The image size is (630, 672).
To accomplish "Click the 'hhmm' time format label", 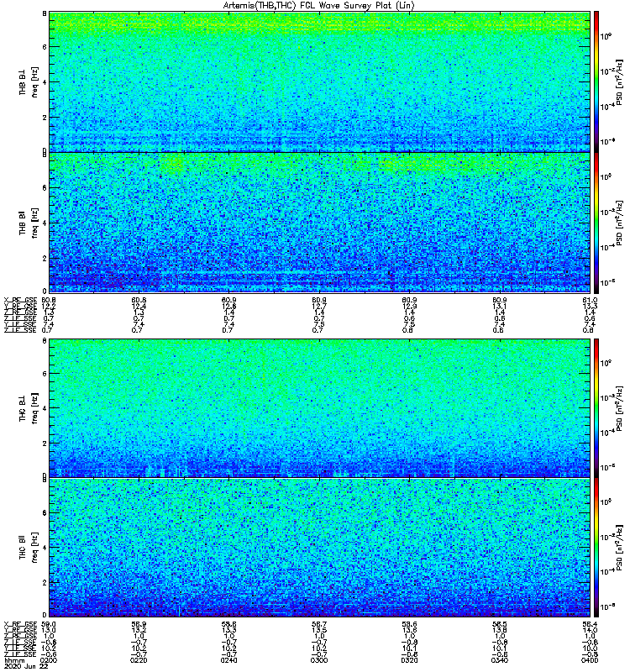I will coord(14,660).
